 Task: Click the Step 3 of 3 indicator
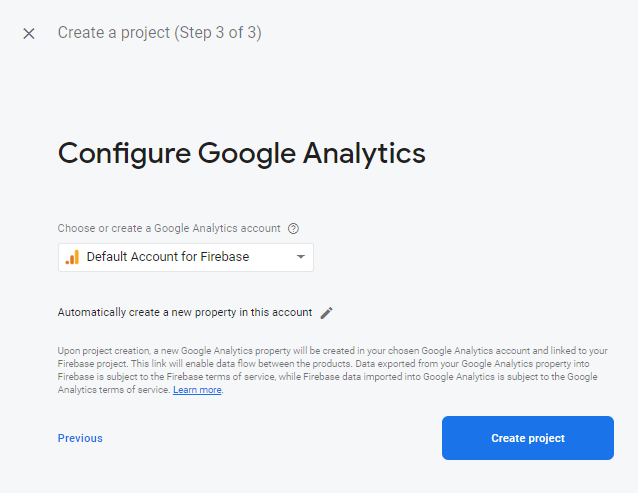tap(218, 33)
